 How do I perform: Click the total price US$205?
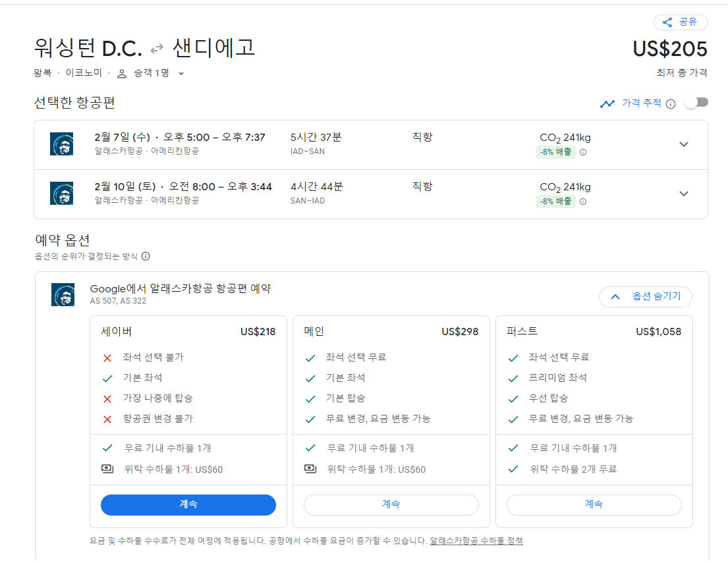(x=670, y=49)
